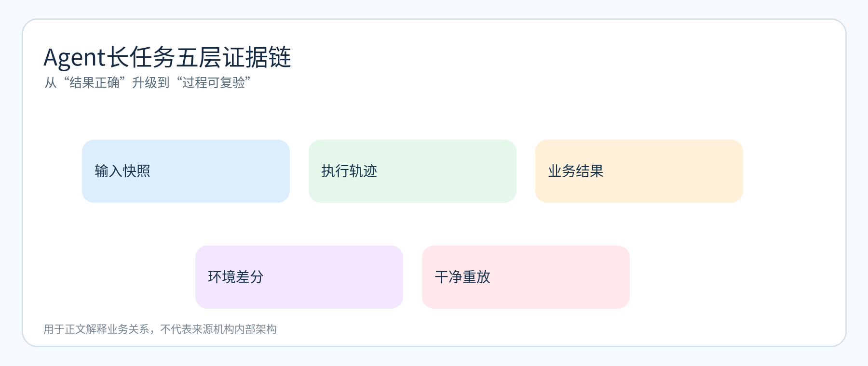868x366 pixels.
Task: Click the 输入快照 text label
Action: [122, 171]
